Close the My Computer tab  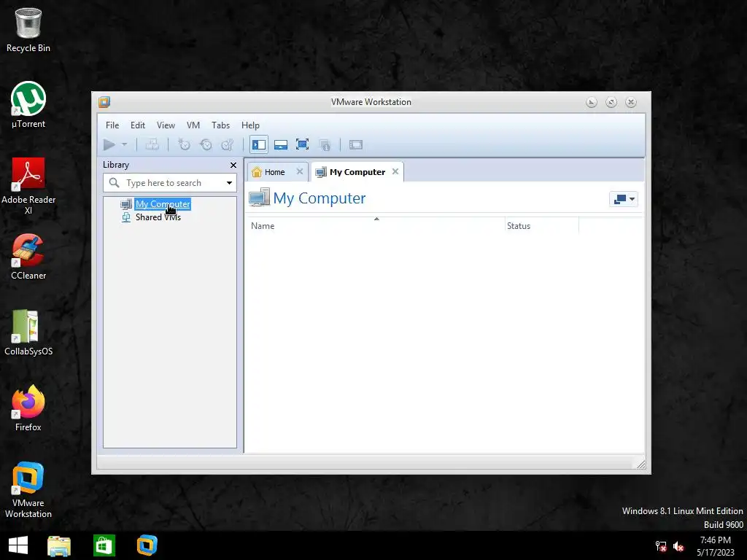tap(395, 171)
